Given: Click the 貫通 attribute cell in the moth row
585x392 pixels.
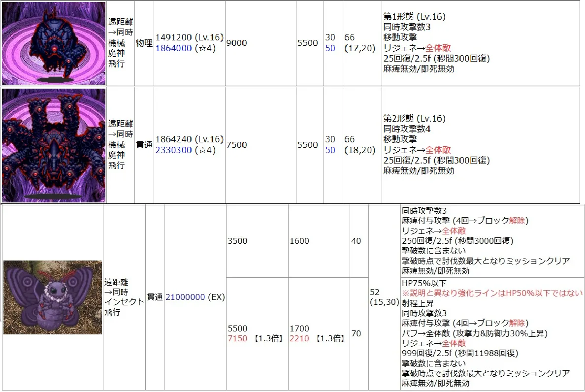Looking at the screenshot, I should click(155, 297).
